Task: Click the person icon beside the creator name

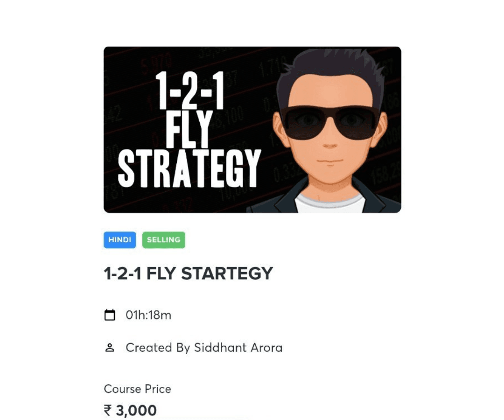Action: point(110,348)
